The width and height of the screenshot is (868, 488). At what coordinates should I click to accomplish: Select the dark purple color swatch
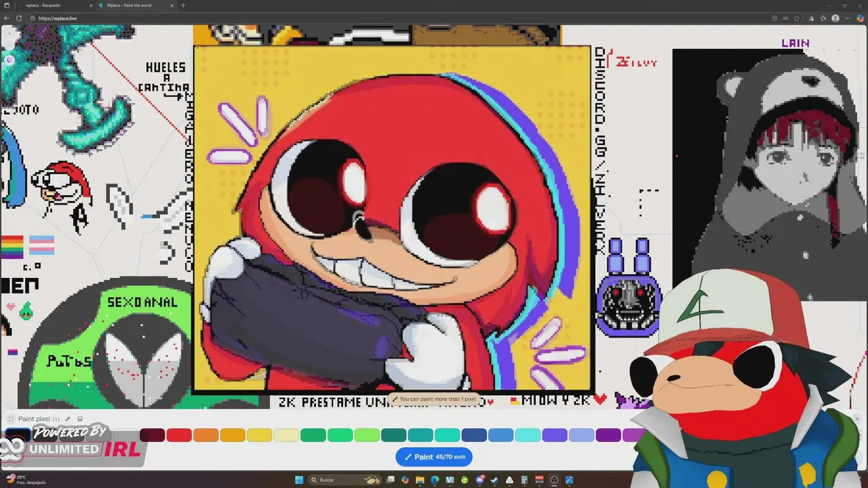608,435
